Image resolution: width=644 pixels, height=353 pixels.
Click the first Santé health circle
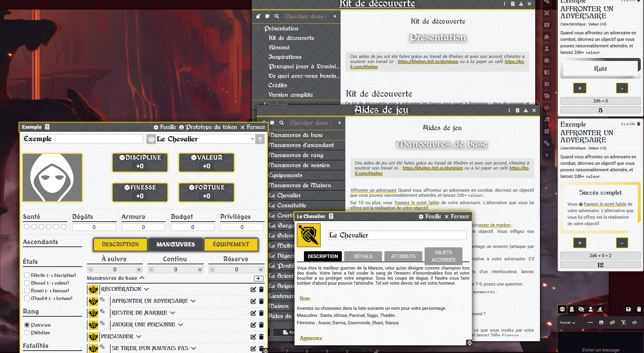(27, 227)
